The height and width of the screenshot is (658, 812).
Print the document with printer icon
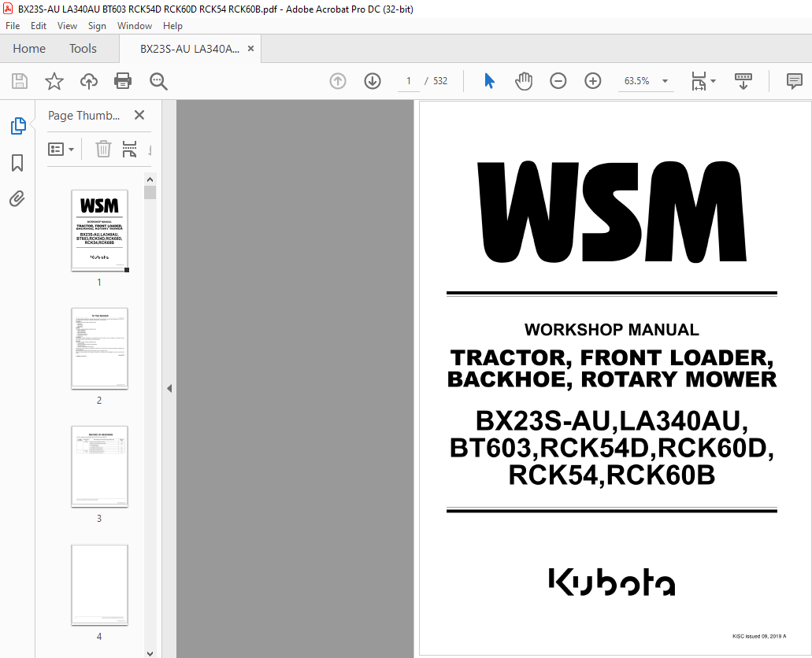tap(123, 81)
